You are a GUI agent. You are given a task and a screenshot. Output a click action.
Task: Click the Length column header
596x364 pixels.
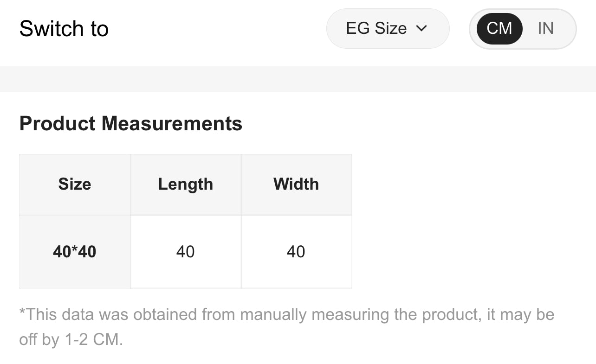[185, 184]
